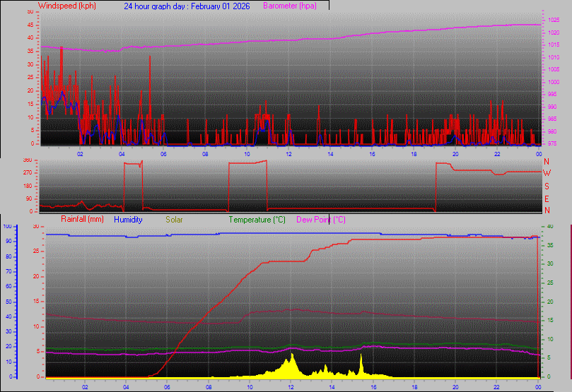Click the green 'Temperature (°C)' legend label
572x392 pixels.
(257, 220)
